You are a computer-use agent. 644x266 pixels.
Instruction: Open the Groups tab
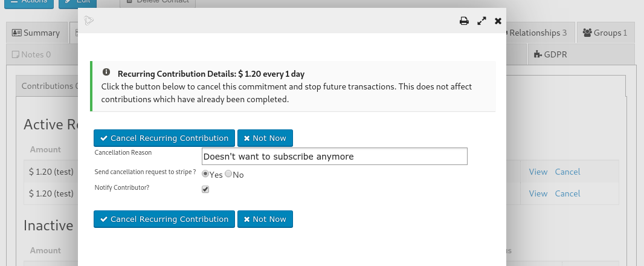click(x=605, y=33)
